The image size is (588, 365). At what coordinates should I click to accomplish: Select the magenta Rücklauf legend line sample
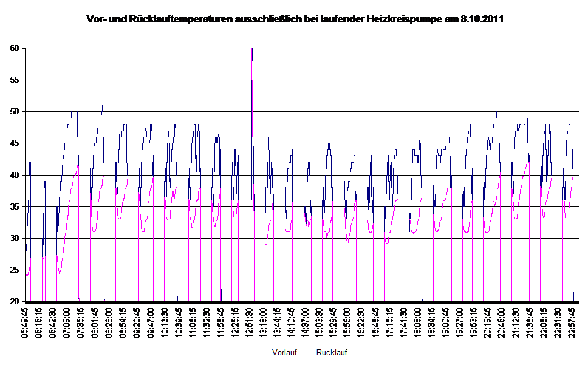[308, 353]
